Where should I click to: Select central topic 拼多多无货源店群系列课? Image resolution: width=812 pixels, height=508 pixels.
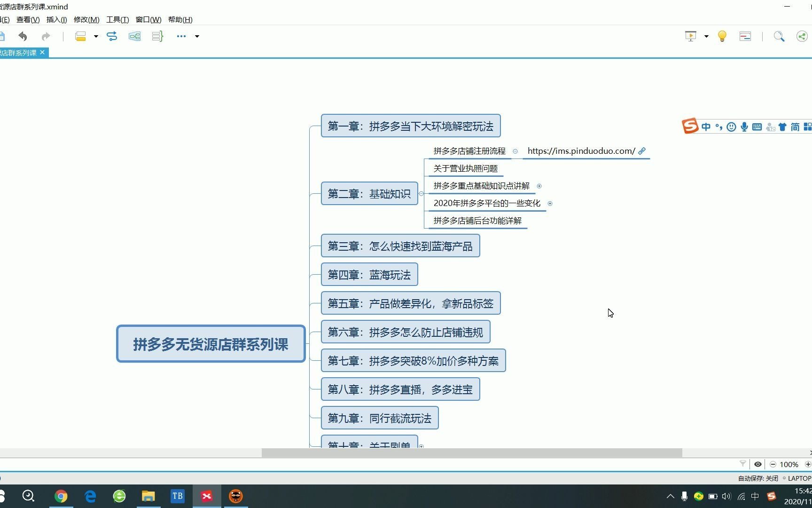point(211,344)
